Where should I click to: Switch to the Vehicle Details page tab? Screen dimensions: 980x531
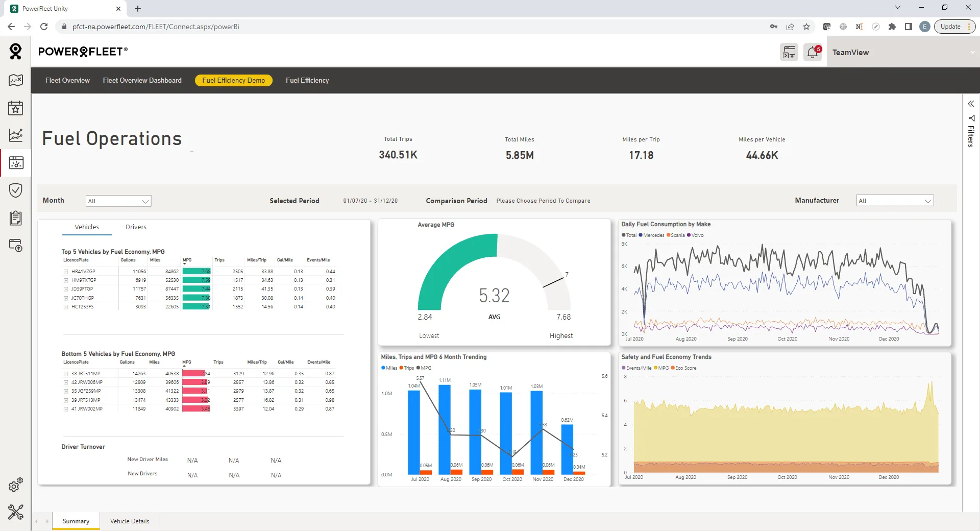130,521
